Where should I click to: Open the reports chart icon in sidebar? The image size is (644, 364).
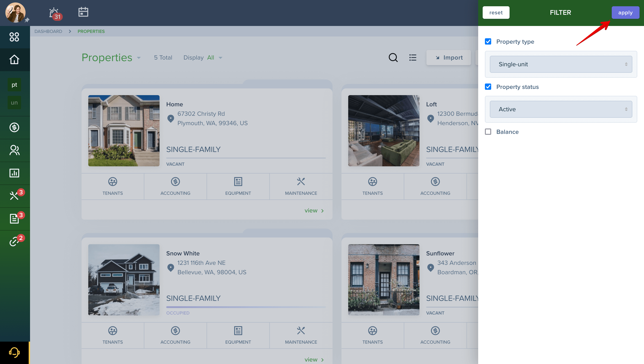[x=14, y=173]
